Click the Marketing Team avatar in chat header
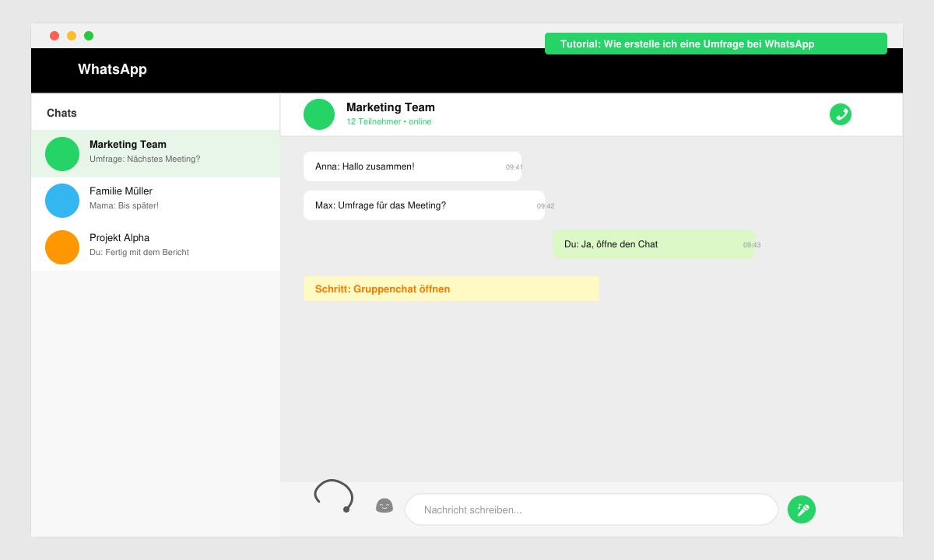 pyautogui.click(x=319, y=114)
